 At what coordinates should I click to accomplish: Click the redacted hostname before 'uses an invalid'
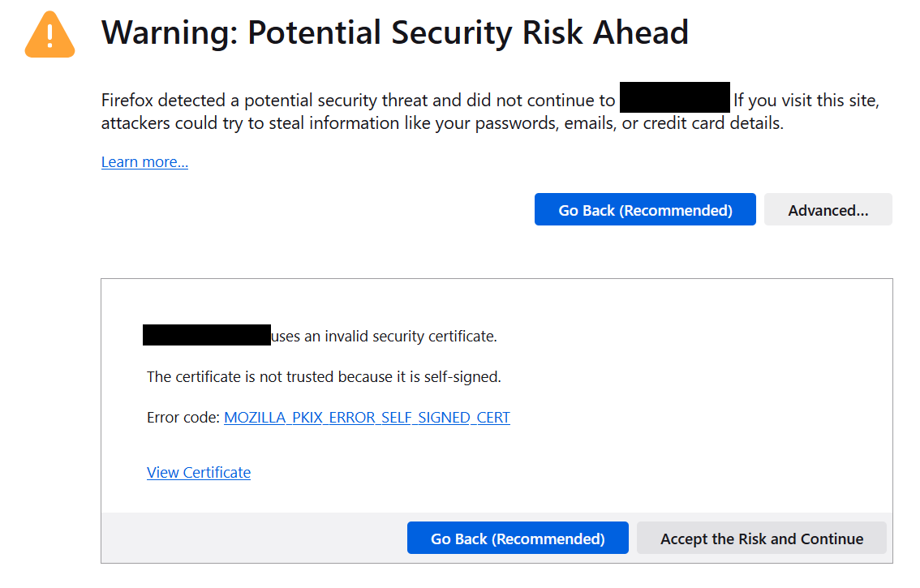(x=207, y=335)
